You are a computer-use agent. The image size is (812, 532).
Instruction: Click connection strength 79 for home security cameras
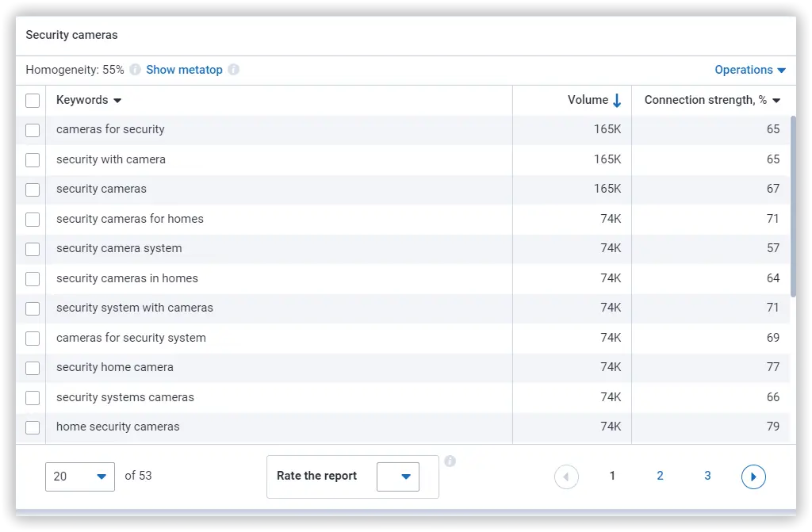pos(773,427)
